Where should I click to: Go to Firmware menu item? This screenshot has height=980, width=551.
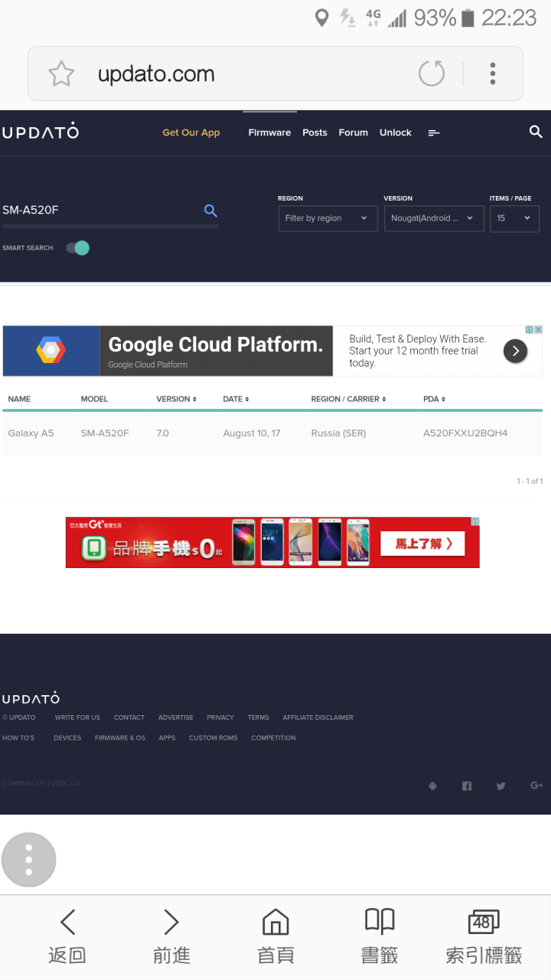click(x=269, y=132)
